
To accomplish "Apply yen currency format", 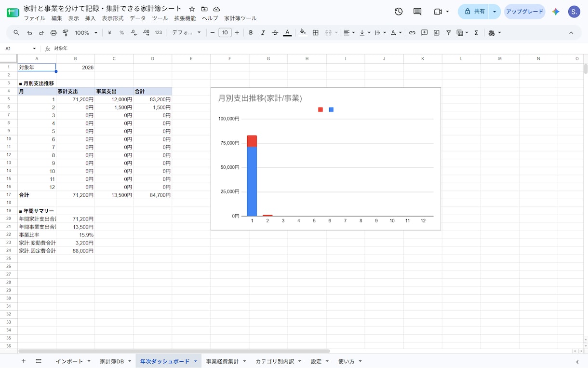I will [109, 33].
